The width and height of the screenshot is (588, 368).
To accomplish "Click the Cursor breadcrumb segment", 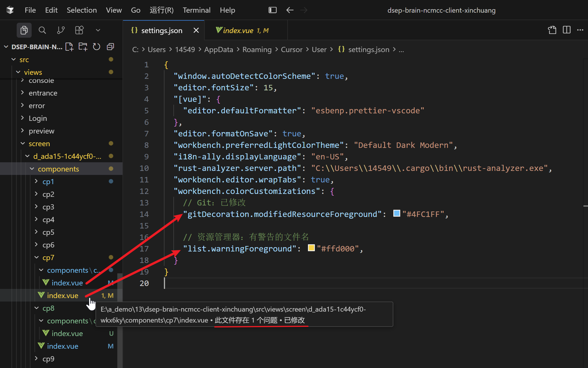I will click(292, 49).
